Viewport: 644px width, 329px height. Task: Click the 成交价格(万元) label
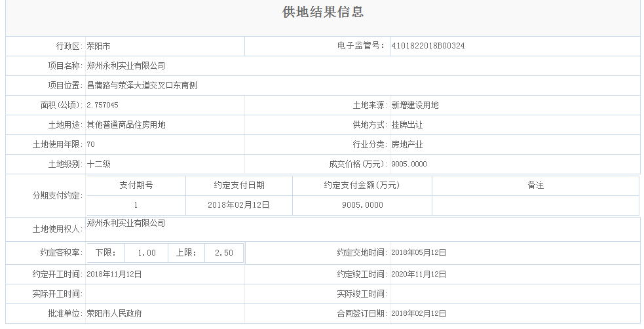click(358, 164)
